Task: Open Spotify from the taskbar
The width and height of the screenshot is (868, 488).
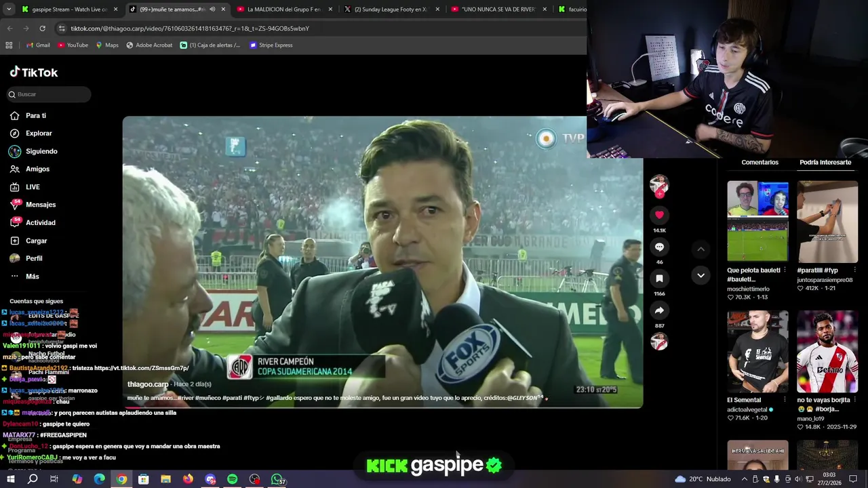Action: click(x=233, y=479)
